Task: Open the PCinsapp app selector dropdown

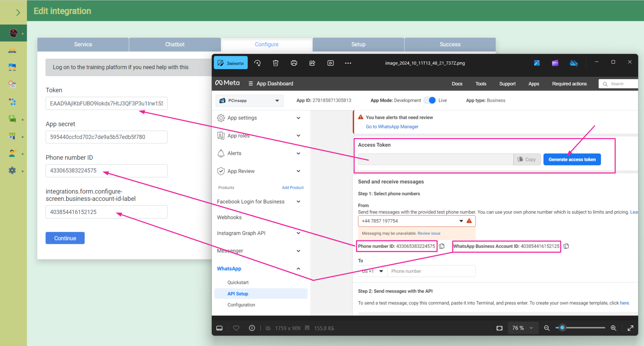Action: point(249,100)
